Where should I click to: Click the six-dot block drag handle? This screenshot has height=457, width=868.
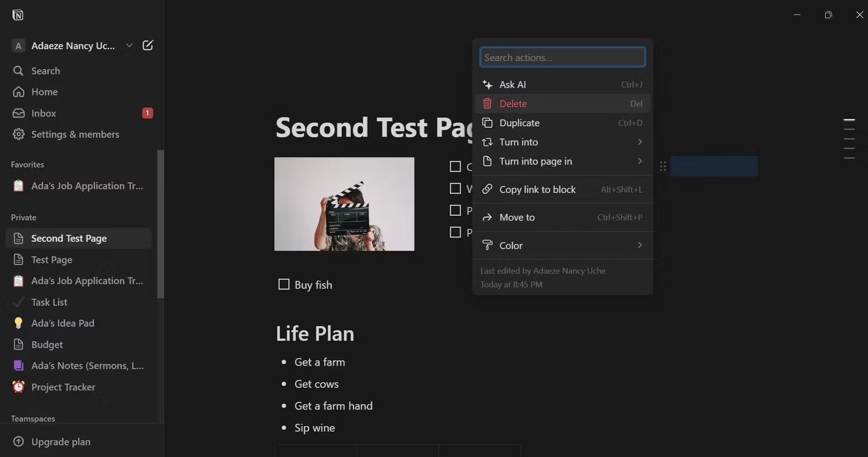pos(663,167)
